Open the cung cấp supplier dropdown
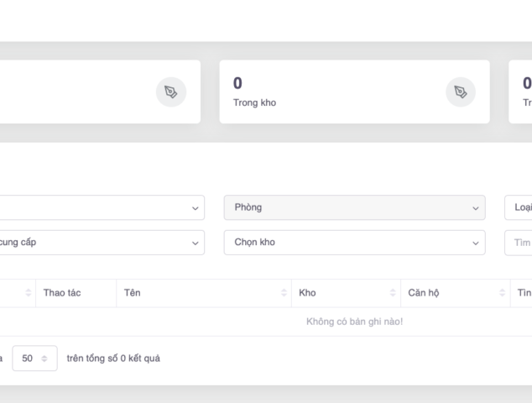Image resolution: width=532 pixels, height=403 pixels. [101, 243]
